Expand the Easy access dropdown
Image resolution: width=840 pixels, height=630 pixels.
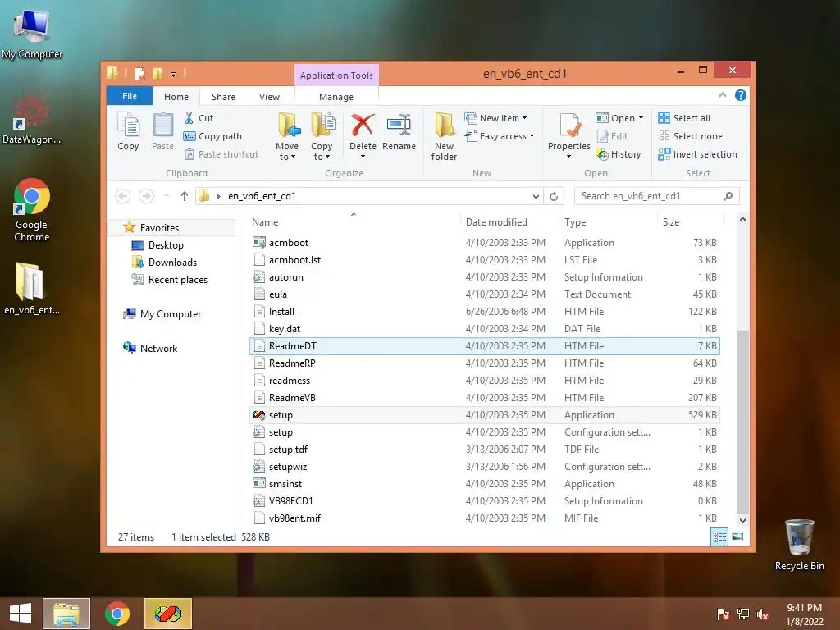[x=532, y=136]
